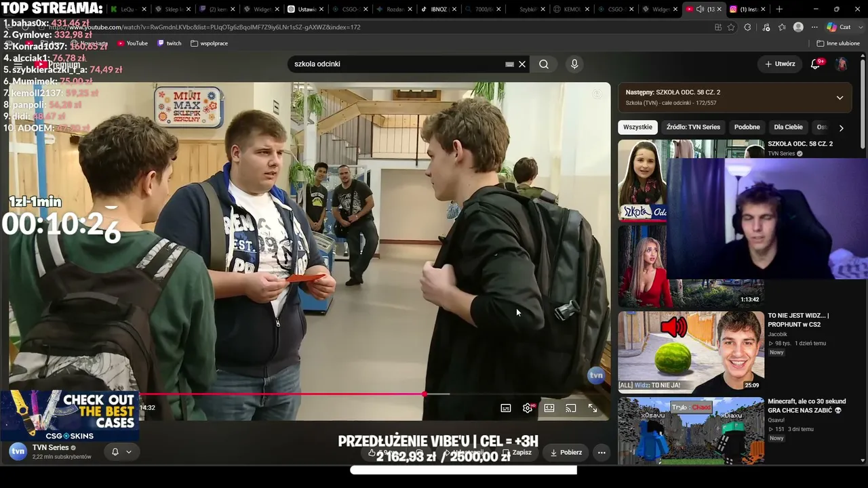Filter suggestions by Podobne
Viewport: 868px width, 488px height.
click(x=747, y=127)
